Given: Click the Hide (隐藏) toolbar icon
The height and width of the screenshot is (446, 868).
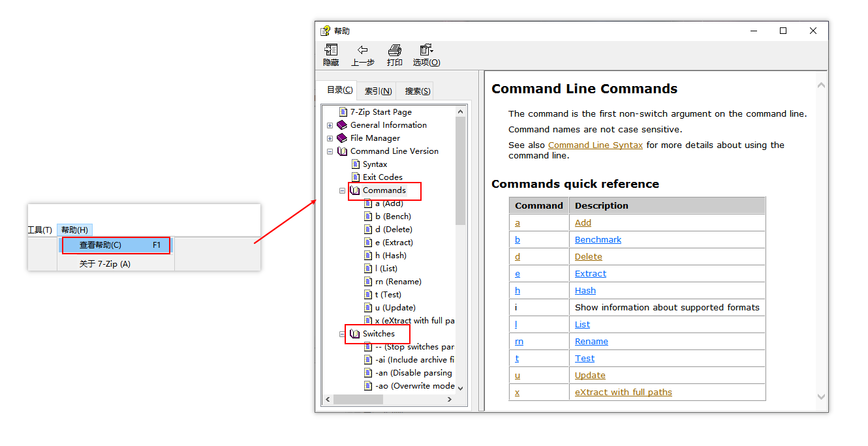Looking at the screenshot, I should coord(331,50).
